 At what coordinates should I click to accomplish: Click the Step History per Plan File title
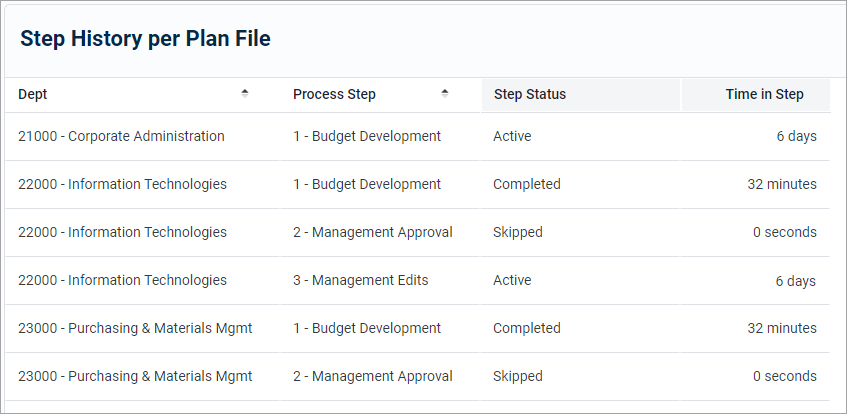pyautogui.click(x=146, y=39)
